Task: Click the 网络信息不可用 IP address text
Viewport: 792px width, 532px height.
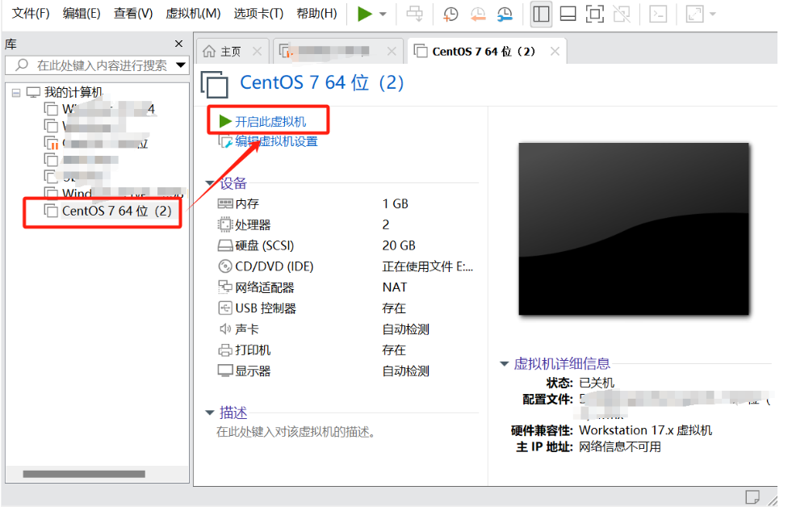Action: coord(620,447)
